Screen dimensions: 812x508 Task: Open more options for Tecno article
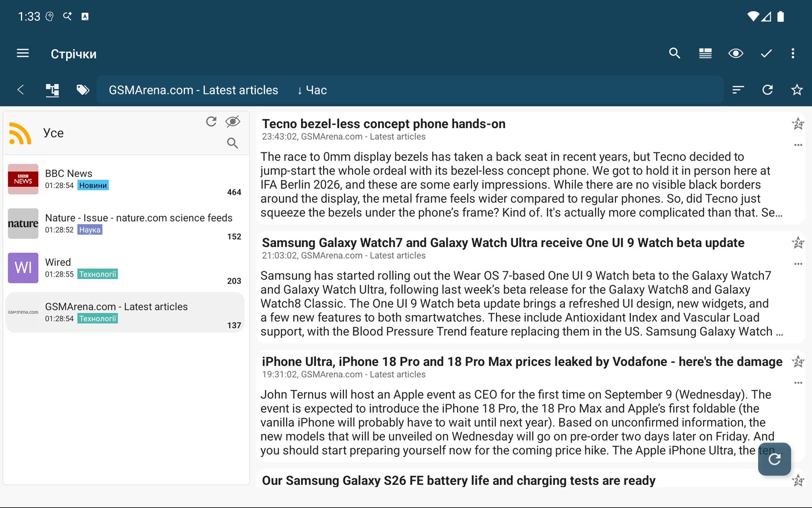(x=798, y=145)
